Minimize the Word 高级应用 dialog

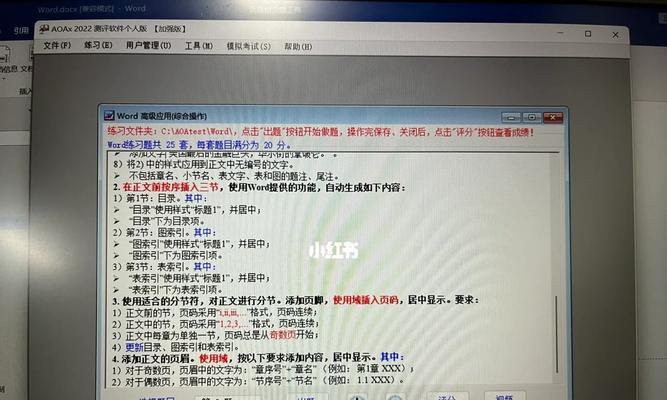click(511, 117)
